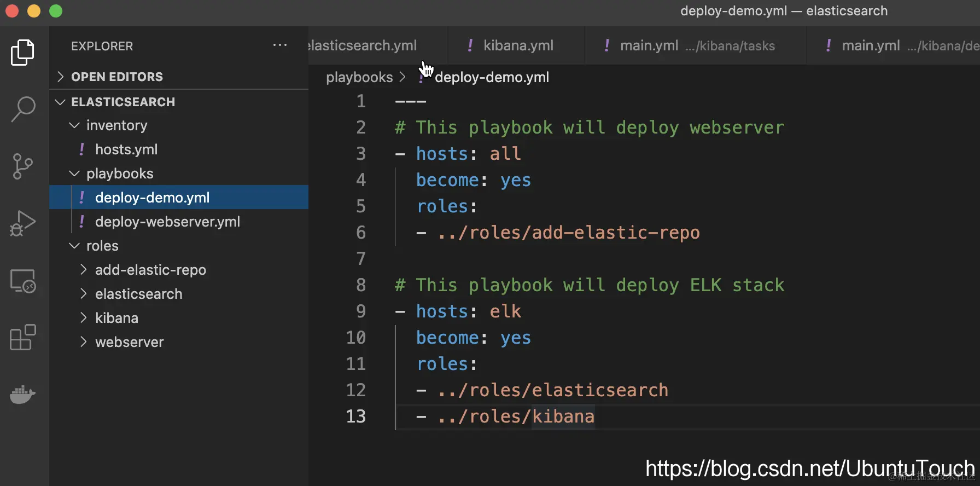This screenshot has height=486, width=980.
Task: Click the breadcrumb chevron after playbooks
Action: [x=402, y=77]
